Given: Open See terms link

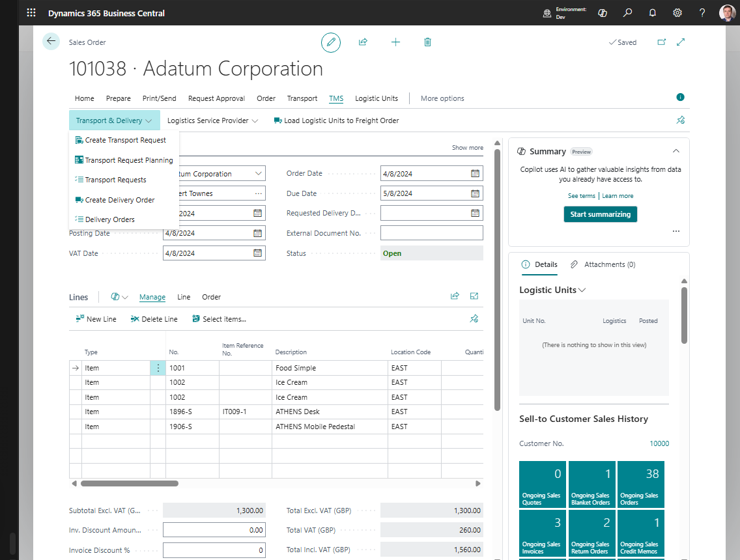Looking at the screenshot, I should pos(582,196).
